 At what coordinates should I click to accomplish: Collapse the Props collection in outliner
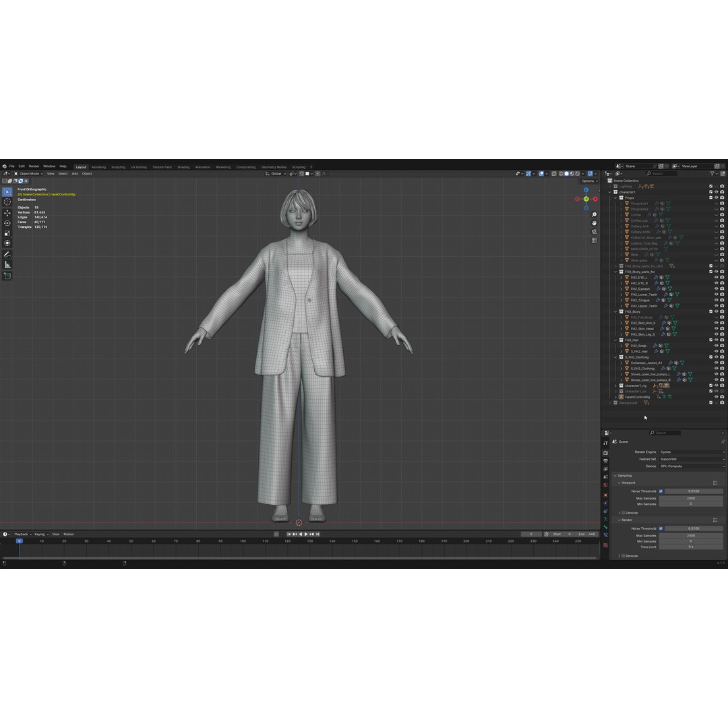[615, 198]
